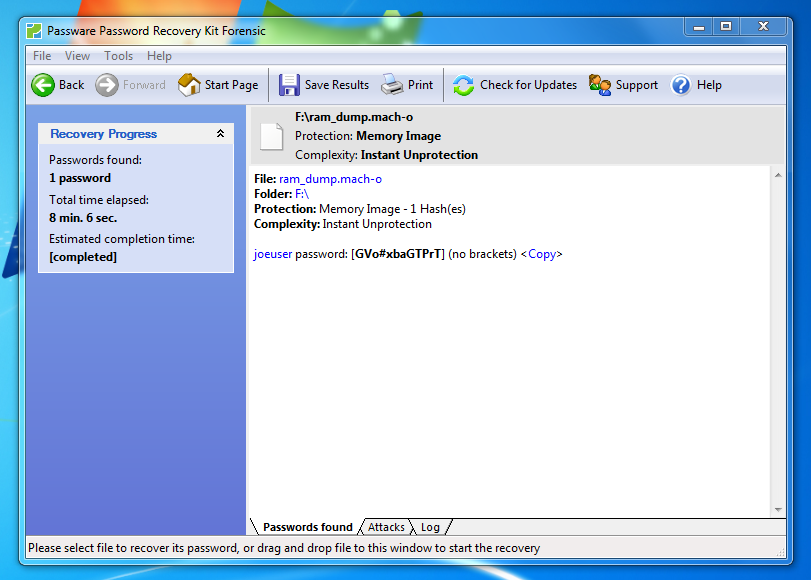This screenshot has height=580, width=811.
Task: Click the Print printer icon
Action: [x=392, y=85]
